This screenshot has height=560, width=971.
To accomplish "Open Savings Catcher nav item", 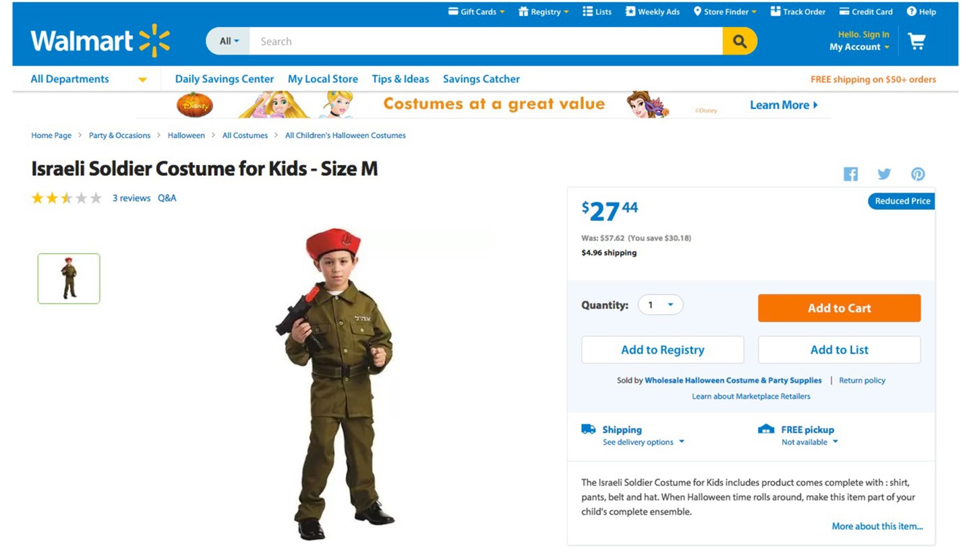I will pyautogui.click(x=481, y=79).
